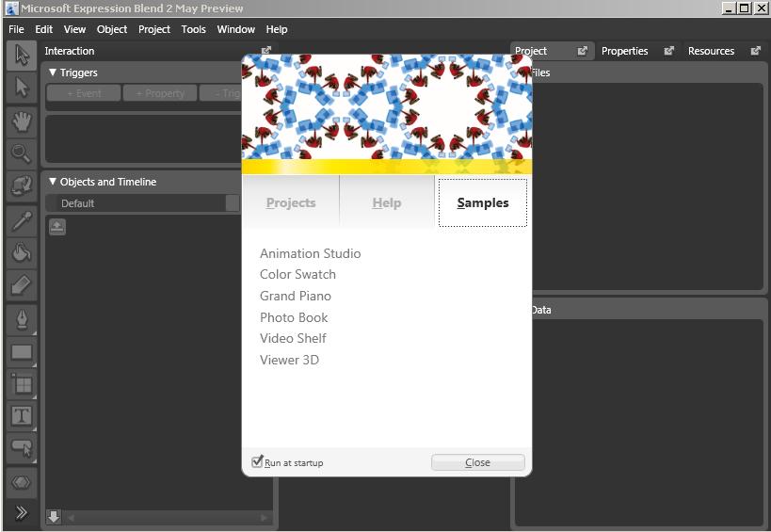Switch to the Projects tab in dialog
Image resolution: width=771 pixels, height=532 pixels.
(291, 202)
